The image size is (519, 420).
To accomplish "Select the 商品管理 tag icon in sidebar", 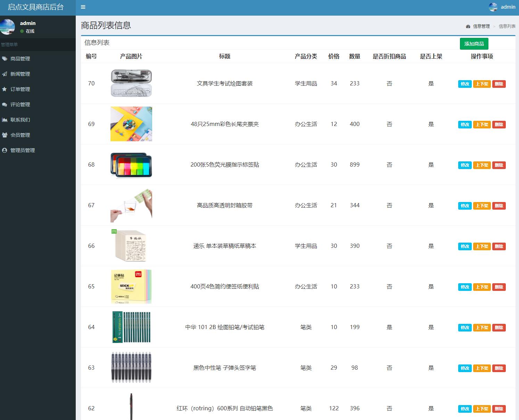I will [x=5, y=59].
